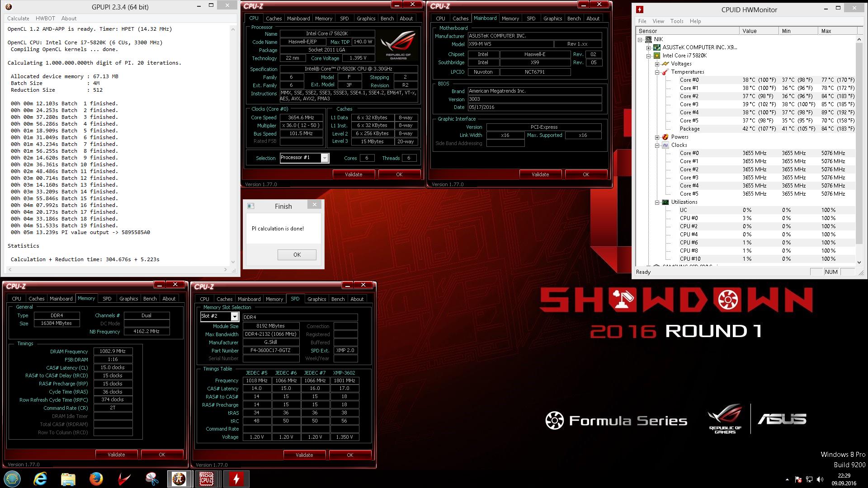
Task: Click the Action Center flag tray icon
Action: [x=798, y=479]
